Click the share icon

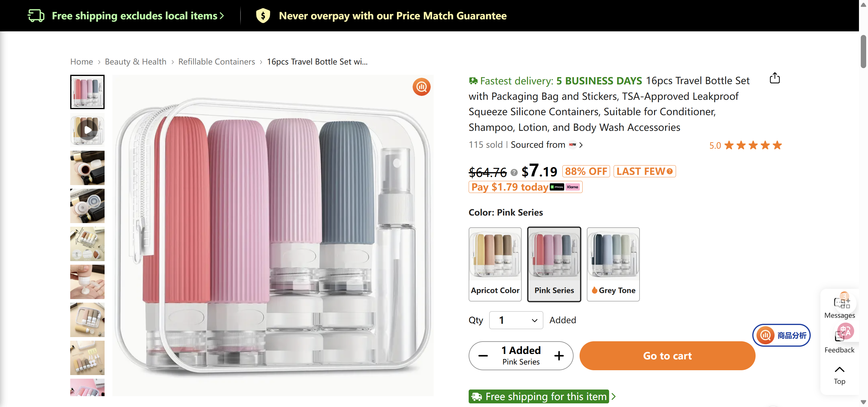[775, 78]
